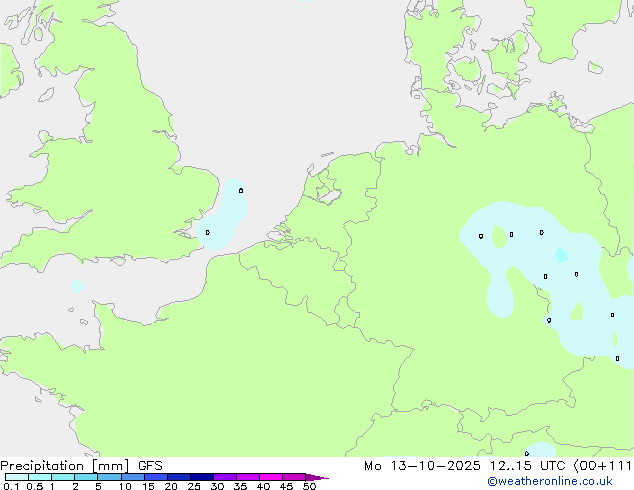Click the '0.1' legend value

coord(11,486)
